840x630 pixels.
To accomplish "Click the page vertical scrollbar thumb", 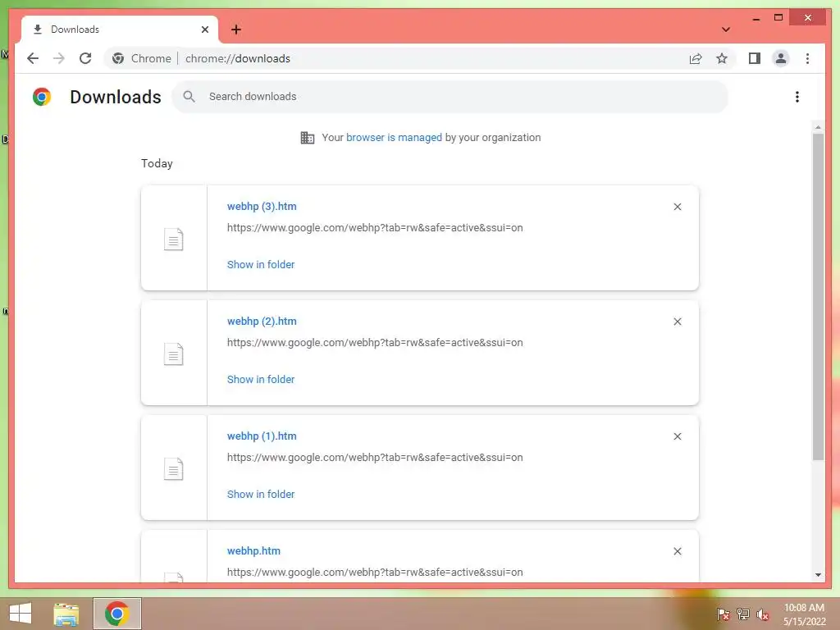I will (x=818, y=296).
